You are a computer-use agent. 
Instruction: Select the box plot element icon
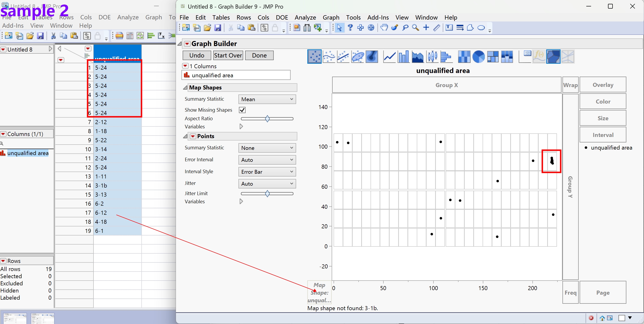(432, 57)
